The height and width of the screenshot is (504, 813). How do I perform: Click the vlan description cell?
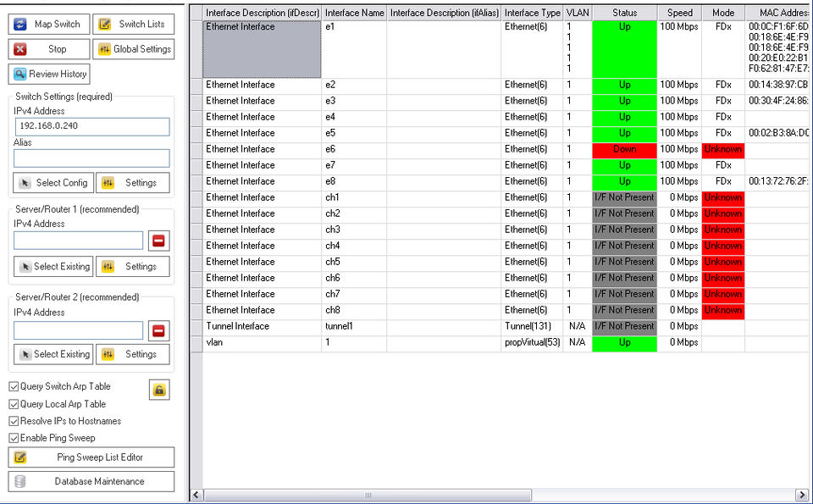pyautogui.click(x=263, y=342)
